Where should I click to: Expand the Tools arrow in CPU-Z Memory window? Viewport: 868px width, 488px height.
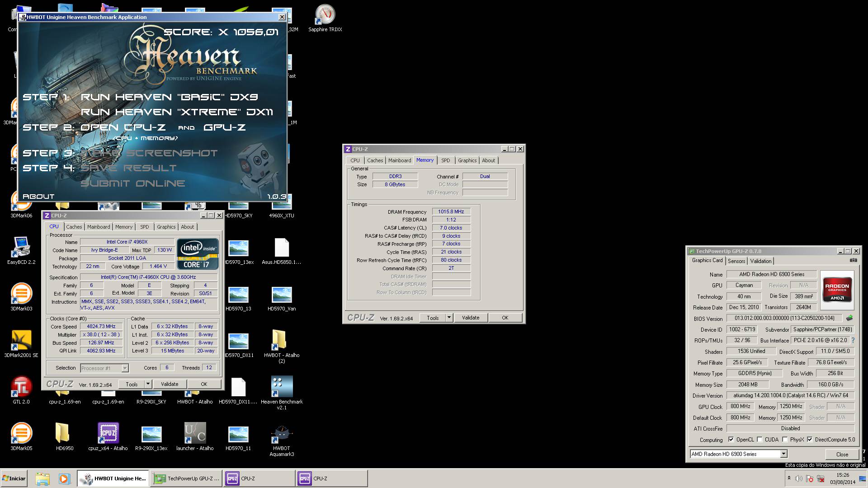tap(449, 318)
